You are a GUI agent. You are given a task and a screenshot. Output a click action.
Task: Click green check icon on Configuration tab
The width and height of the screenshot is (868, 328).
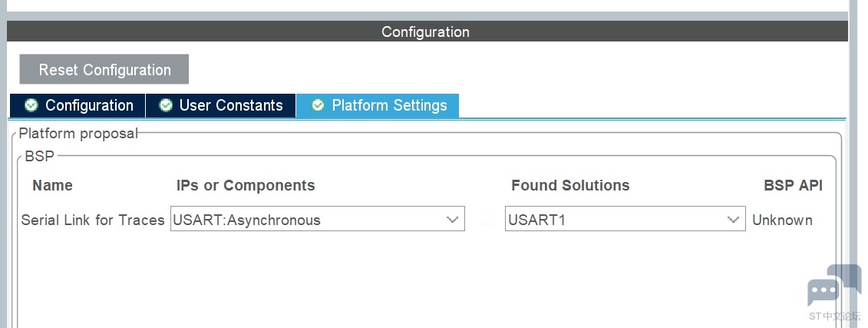click(31, 105)
